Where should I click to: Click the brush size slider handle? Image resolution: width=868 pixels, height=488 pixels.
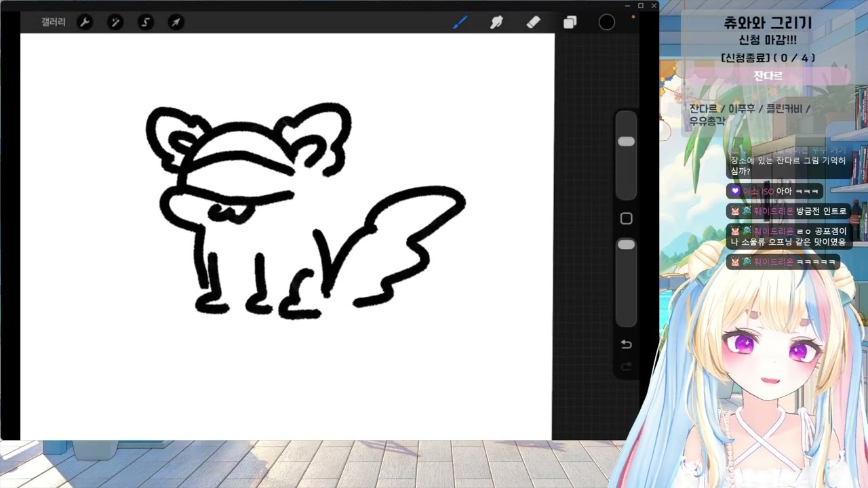(x=626, y=141)
